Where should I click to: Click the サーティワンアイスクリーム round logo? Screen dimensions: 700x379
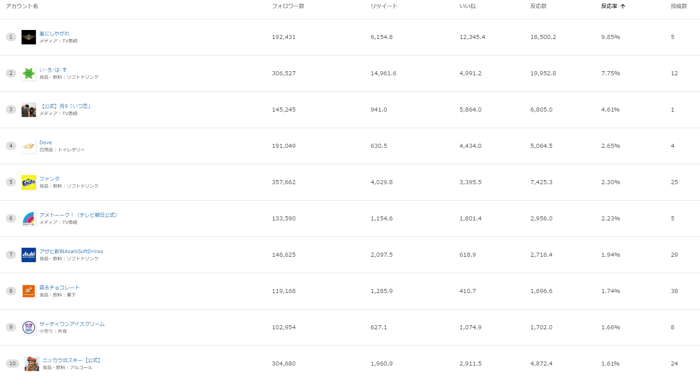(29, 327)
